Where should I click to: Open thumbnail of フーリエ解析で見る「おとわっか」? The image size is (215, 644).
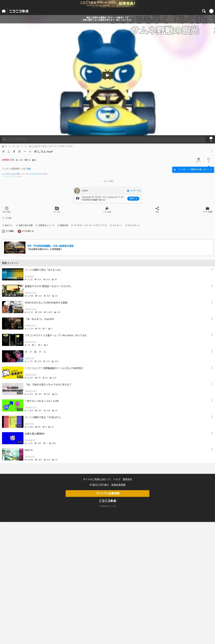coord(13,274)
